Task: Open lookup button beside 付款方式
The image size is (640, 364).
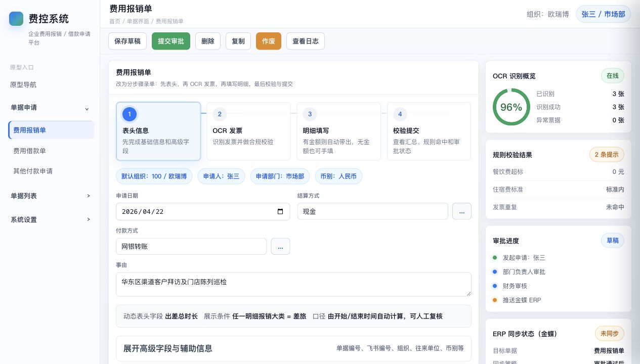Action: pyautogui.click(x=280, y=246)
